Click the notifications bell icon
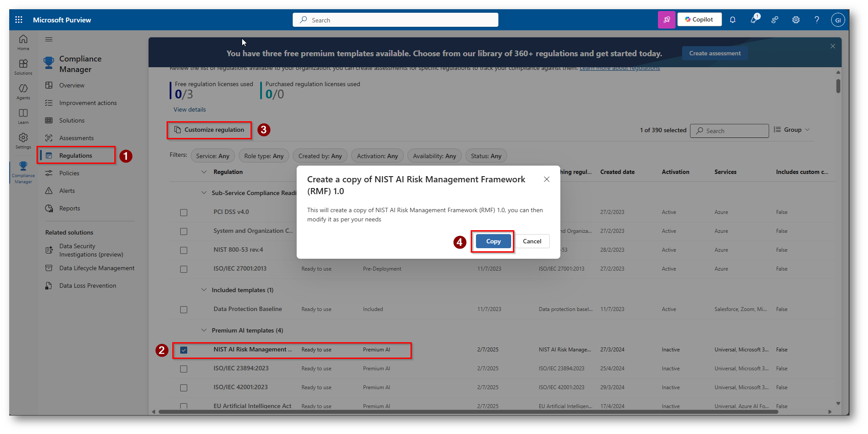The image size is (868, 434). click(733, 20)
